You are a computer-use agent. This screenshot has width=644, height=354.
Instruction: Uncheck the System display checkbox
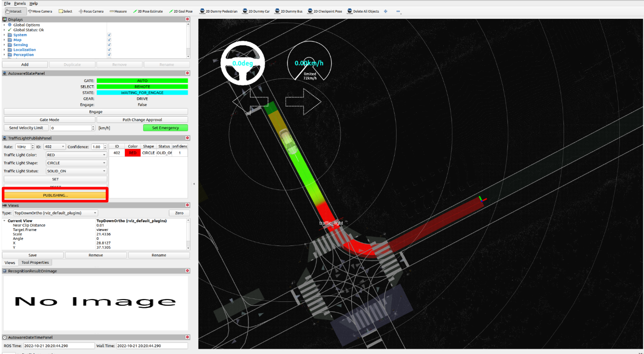(x=110, y=35)
